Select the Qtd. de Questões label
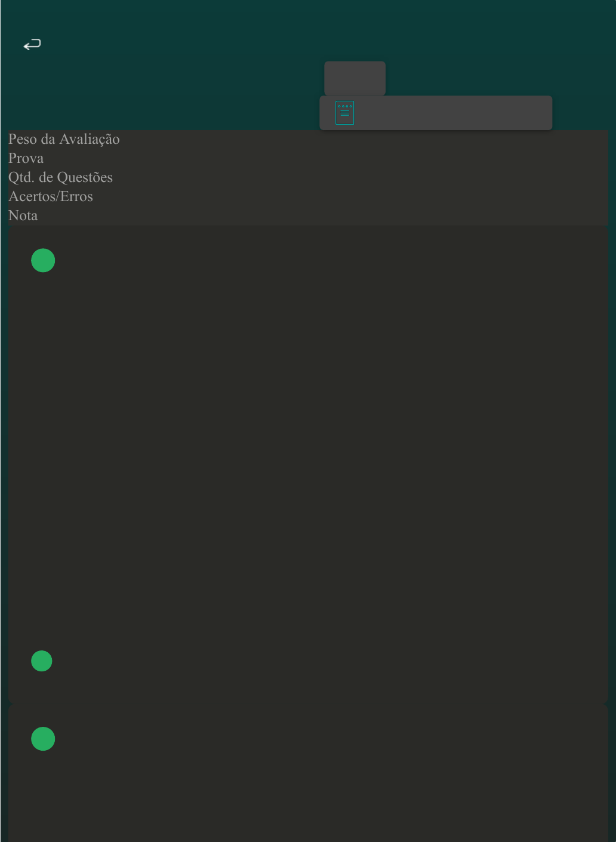This screenshot has height=842, width=616. pos(60,177)
